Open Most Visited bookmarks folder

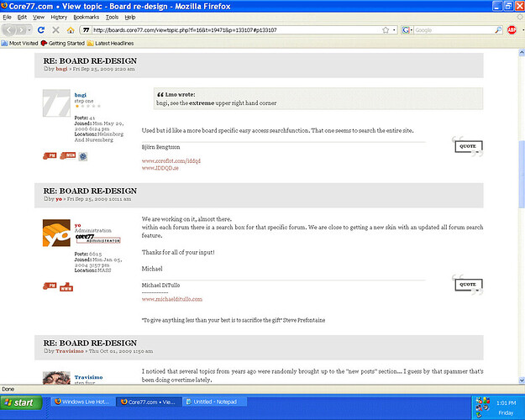click(x=20, y=43)
